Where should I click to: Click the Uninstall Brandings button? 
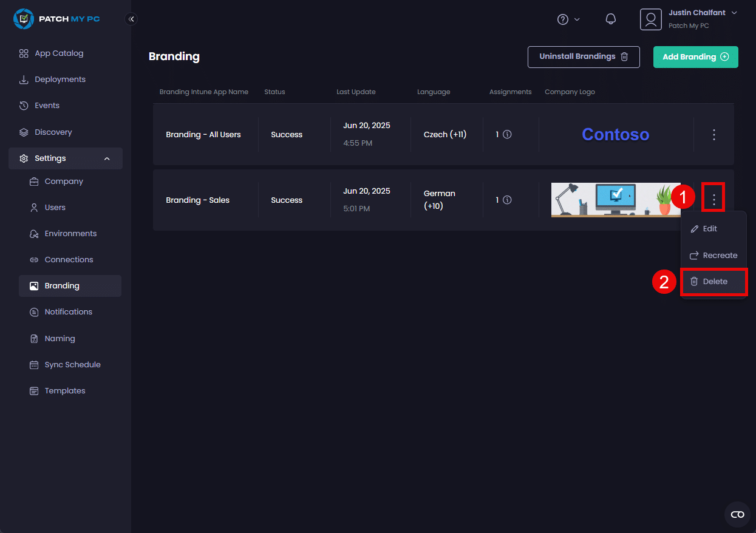tap(583, 57)
